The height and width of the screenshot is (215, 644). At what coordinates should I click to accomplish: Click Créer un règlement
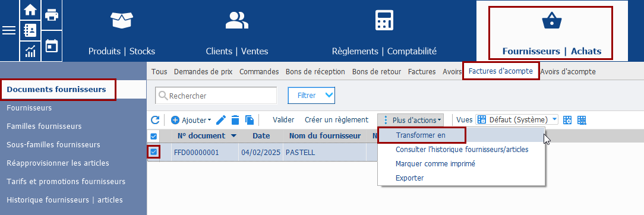click(336, 120)
